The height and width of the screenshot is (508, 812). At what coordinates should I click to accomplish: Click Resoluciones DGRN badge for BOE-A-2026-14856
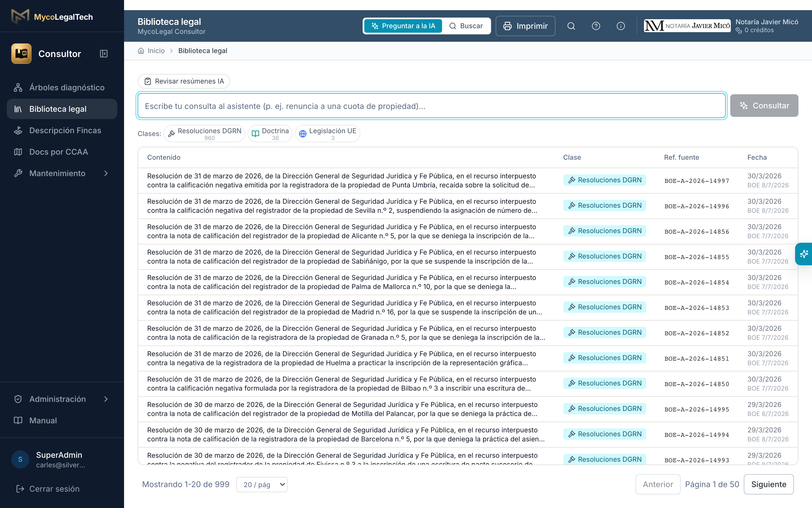click(605, 231)
